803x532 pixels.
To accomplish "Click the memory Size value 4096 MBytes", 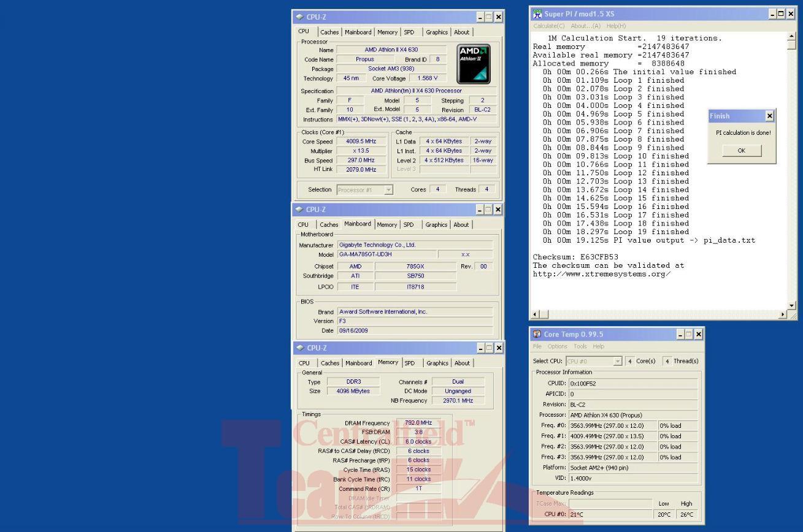I will [x=353, y=391].
